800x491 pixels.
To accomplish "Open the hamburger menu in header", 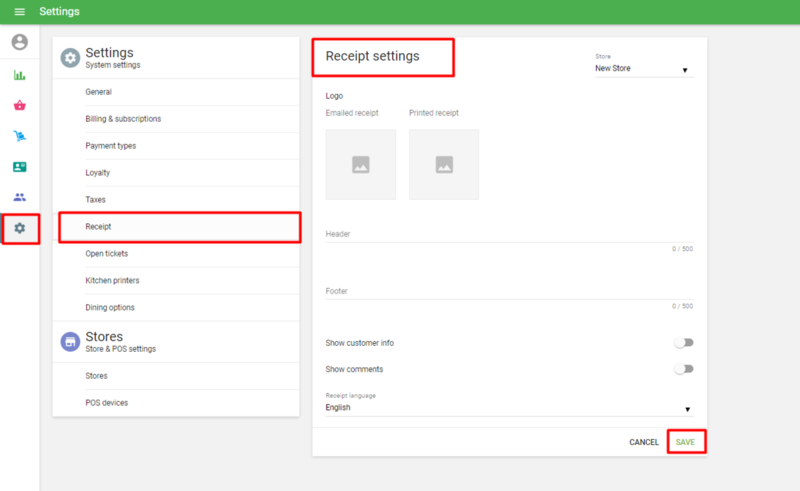I will (19, 12).
